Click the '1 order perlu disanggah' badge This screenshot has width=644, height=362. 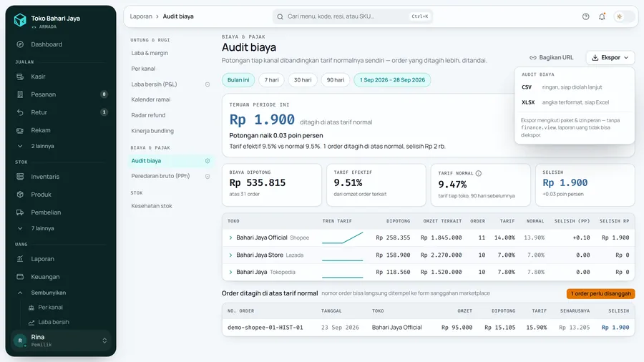coord(600,293)
